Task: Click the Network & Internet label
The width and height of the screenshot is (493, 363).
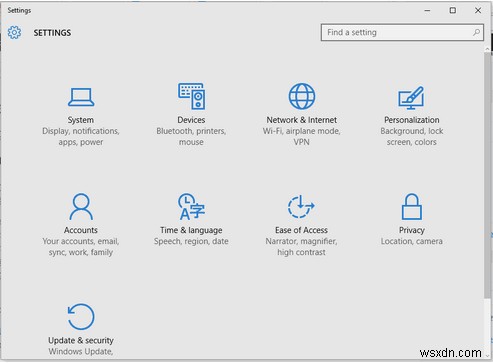Action: pyautogui.click(x=302, y=120)
